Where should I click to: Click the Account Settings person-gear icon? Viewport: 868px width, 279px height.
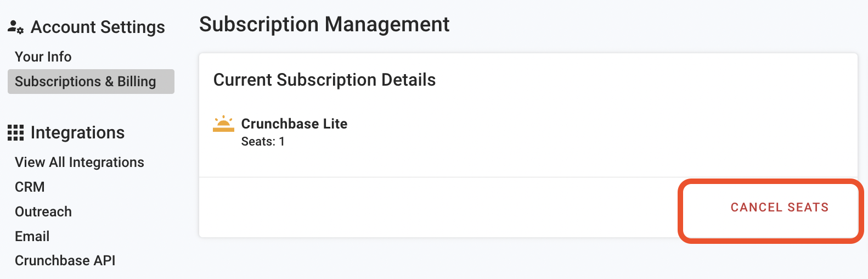(15, 27)
